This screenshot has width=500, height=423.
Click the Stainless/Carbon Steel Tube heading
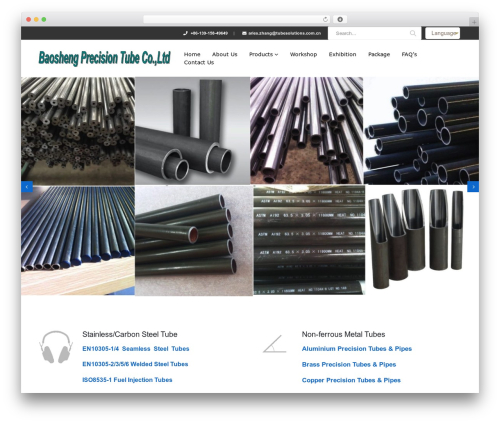(130, 334)
